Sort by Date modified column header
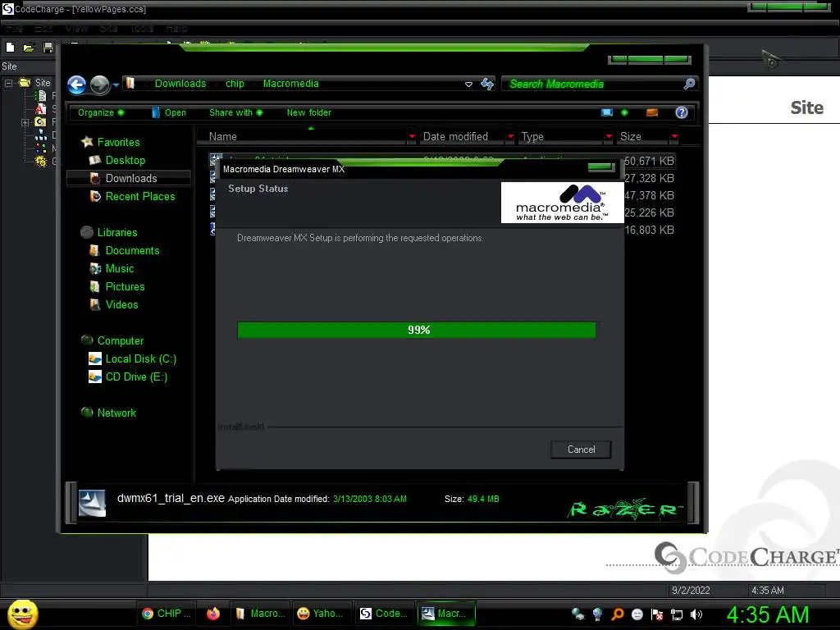This screenshot has width=840, height=630. pyautogui.click(x=461, y=137)
